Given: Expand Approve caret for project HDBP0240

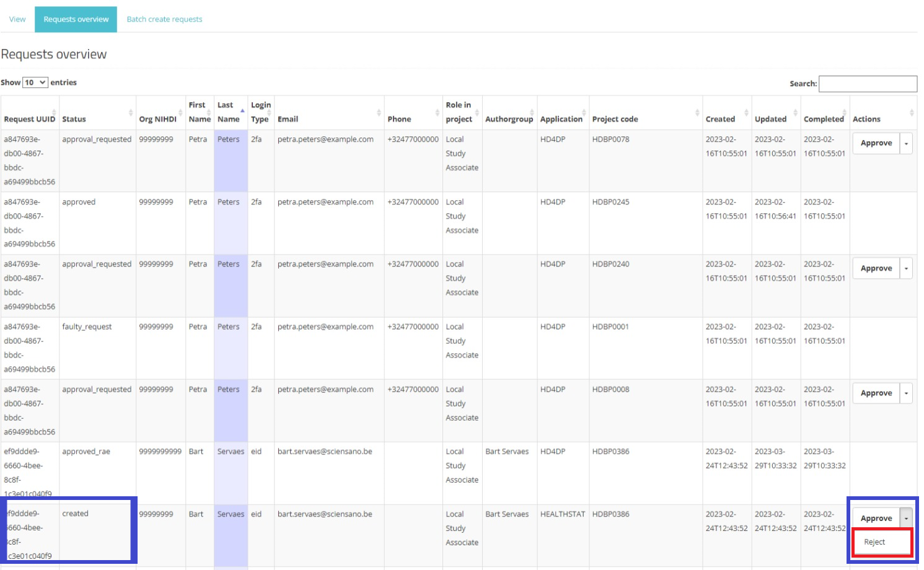Looking at the screenshot, I should pyautogui.click(x=906, y=269).
